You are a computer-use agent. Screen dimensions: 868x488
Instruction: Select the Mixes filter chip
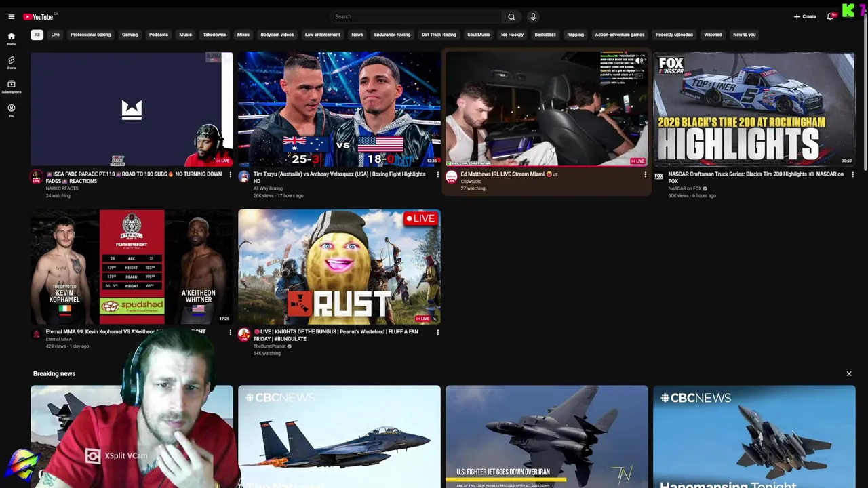pos(243,35)
